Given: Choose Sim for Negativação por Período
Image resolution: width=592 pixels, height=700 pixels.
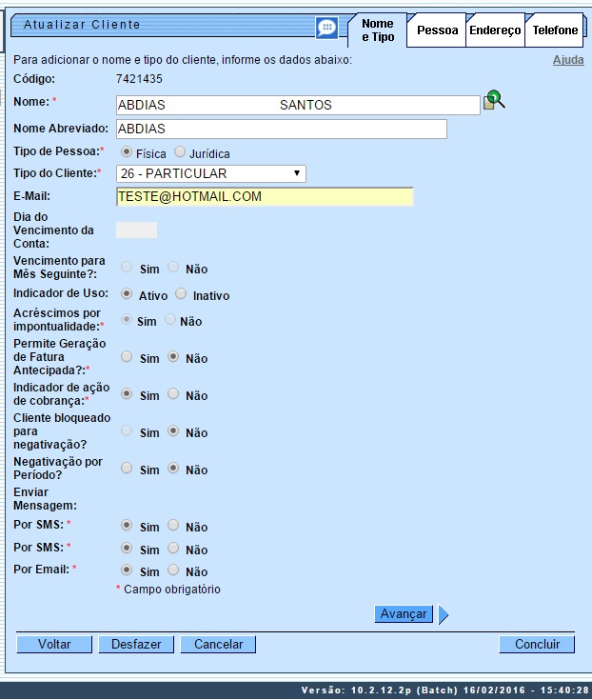Looking at the screenshot, I should pos(127,469).
